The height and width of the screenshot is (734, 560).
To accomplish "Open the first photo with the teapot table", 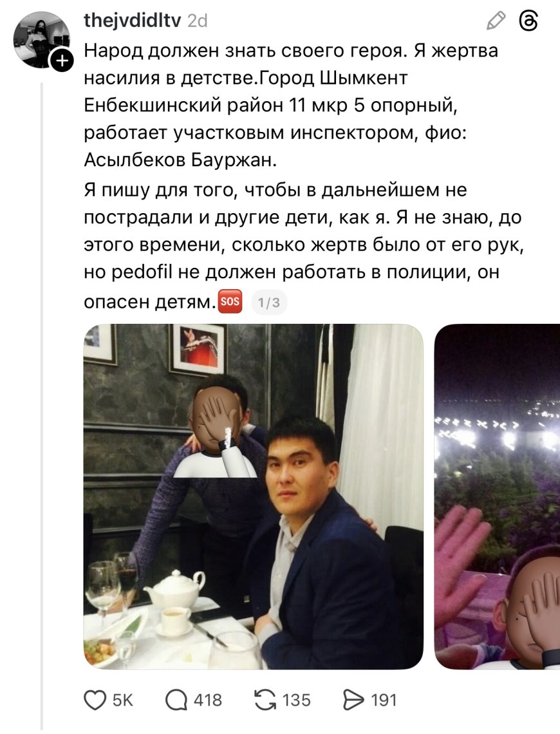I will tap(253, 496).
